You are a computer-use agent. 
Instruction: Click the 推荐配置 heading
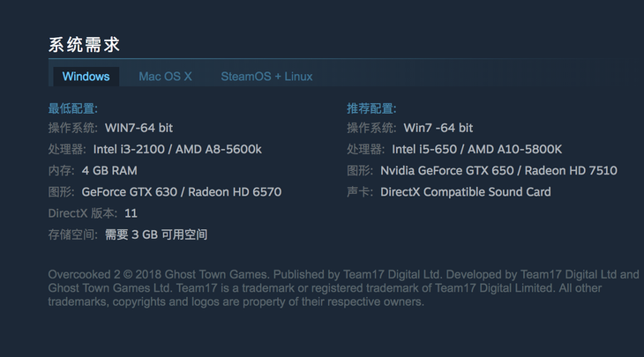[x=371, y=108]
